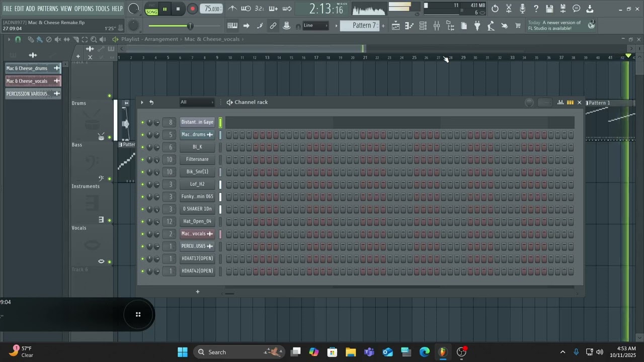This screenshot has width=644, height=362.
Task: Mute the Distant..in Gaye channel
Action: 142,122
